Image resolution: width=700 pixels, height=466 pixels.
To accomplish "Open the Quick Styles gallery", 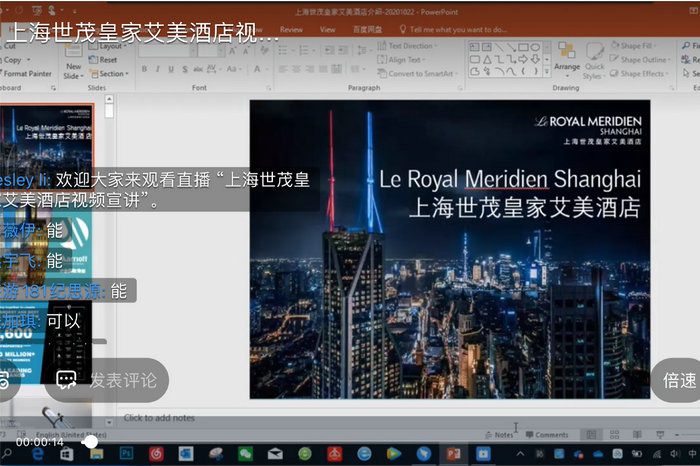I will (594, 62).
